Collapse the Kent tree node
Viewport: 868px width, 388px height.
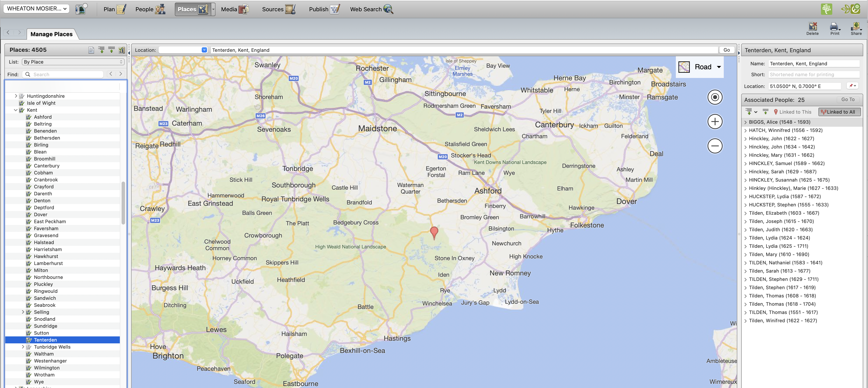15,110
